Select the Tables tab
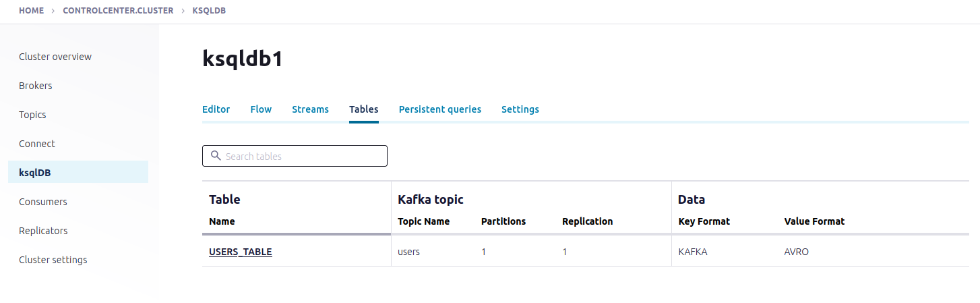This screenshot has width=980, height=303. click(x=364, y=109)
